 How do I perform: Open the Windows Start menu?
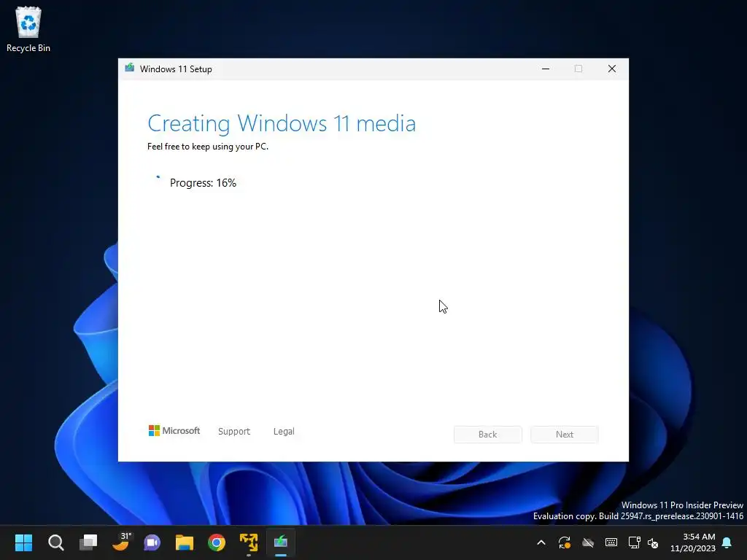pos(23,542)
